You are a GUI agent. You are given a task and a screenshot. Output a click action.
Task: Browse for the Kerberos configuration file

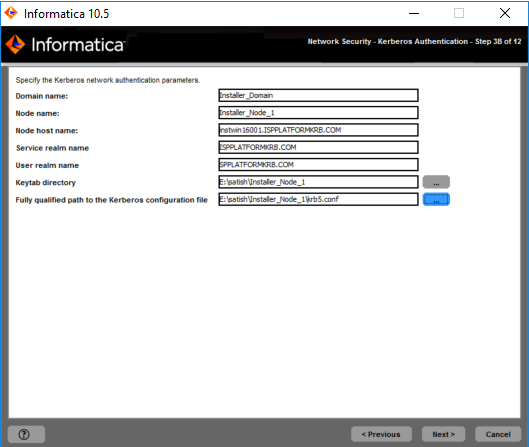coord(436,199)
